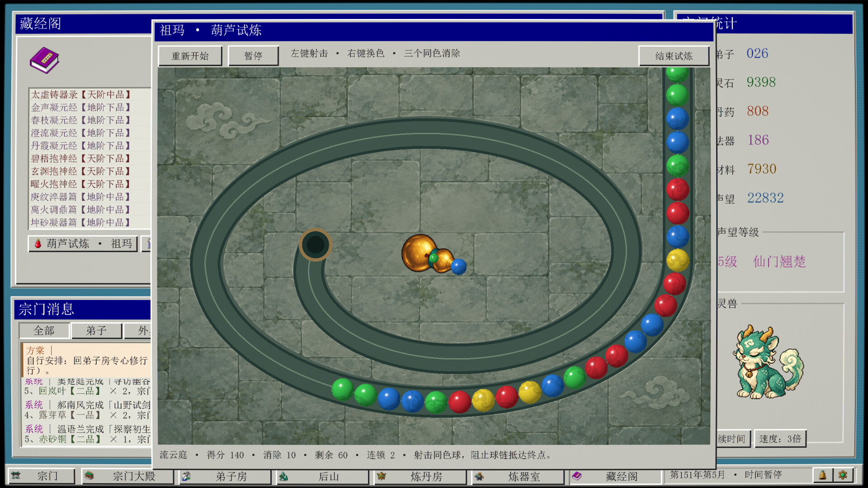The height and width of the screenshot is (488, 868).
Task: Pause the game with 暂停
Action: [x=253, y=56]
